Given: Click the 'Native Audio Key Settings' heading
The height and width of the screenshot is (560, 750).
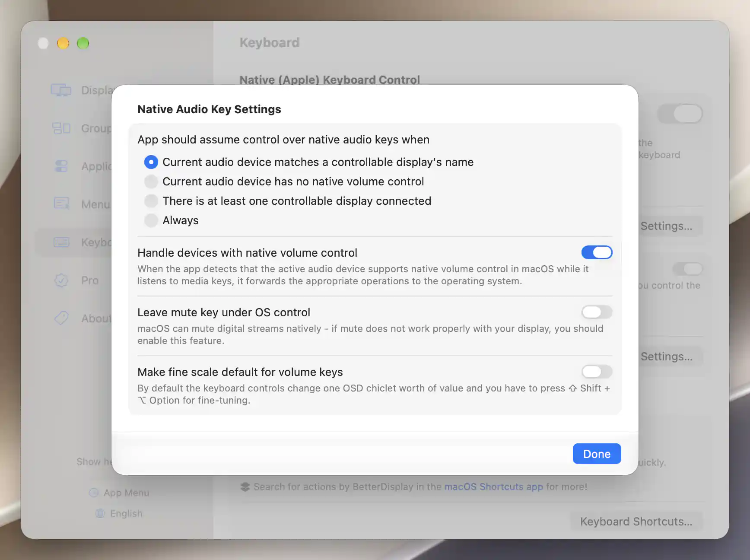Looking at the screenshot, I should point(209,109).
